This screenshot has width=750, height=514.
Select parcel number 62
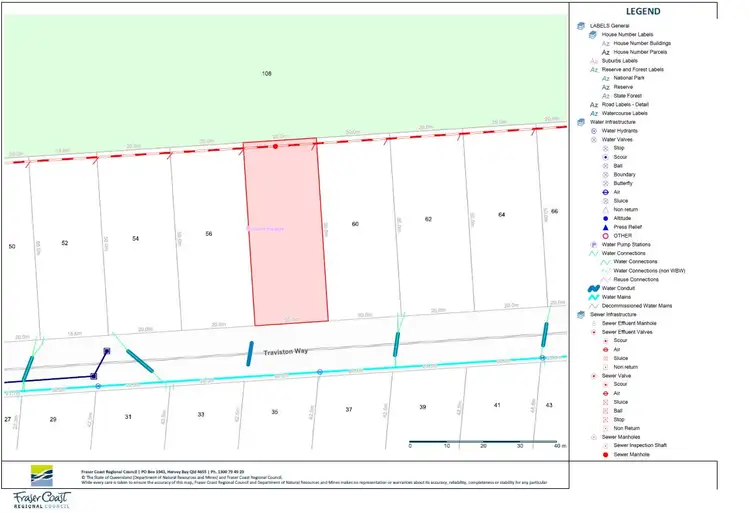428,219
